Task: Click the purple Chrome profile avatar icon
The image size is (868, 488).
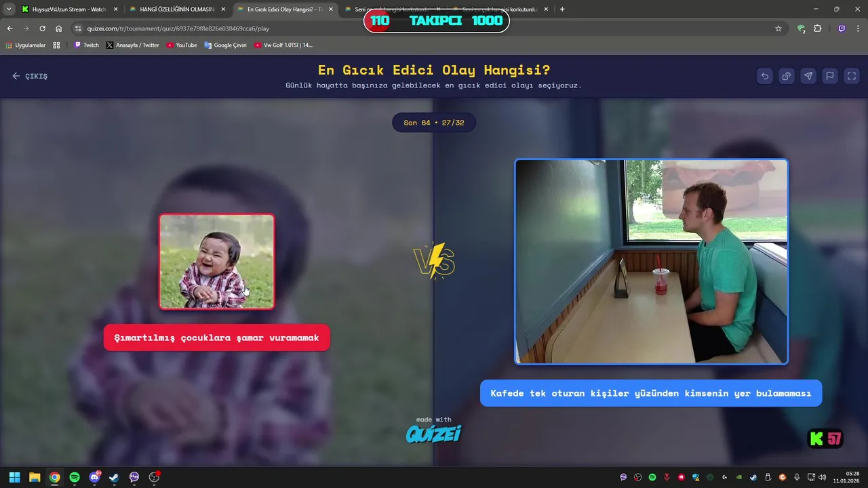Action: coord(842,28)
